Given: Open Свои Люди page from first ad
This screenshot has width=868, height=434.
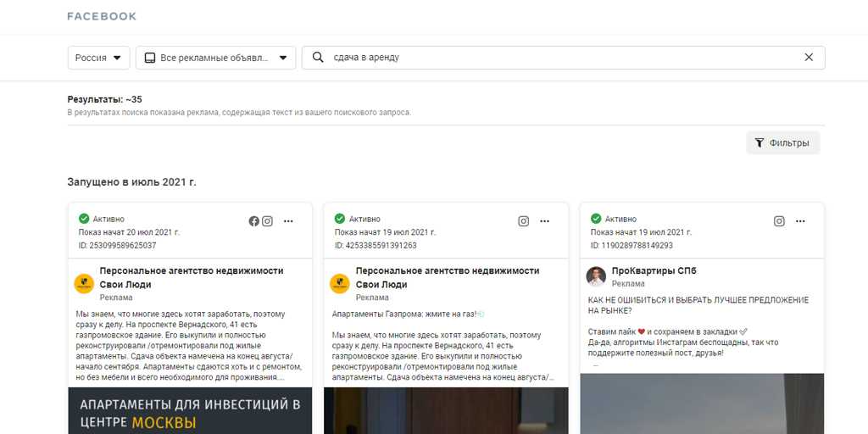Looking at the screenshot, I should (192, 277).
